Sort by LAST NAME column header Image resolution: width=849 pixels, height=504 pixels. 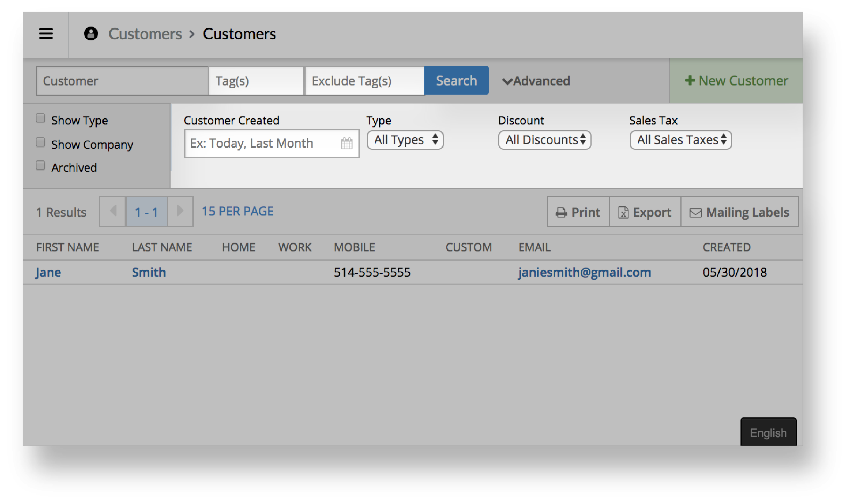tap(162, 247)
